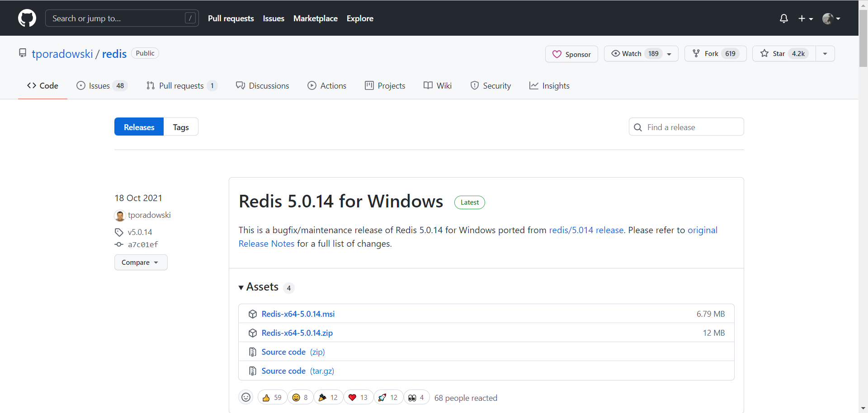Image resolution: width=868 pixels, height=413 pixels.
Task: Click the Search or jump to field
Action: pyautogui.click(x=122, y=19)
